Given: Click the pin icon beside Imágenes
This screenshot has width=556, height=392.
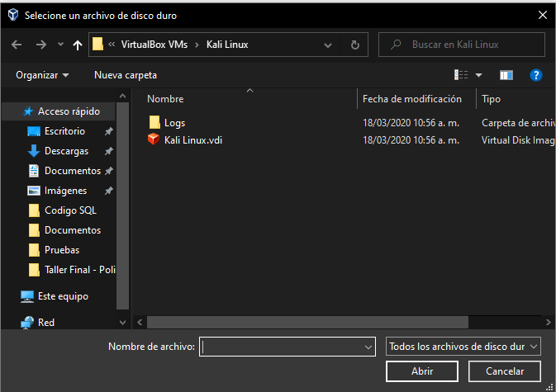Looking at the screenshot, I should 109,191.
